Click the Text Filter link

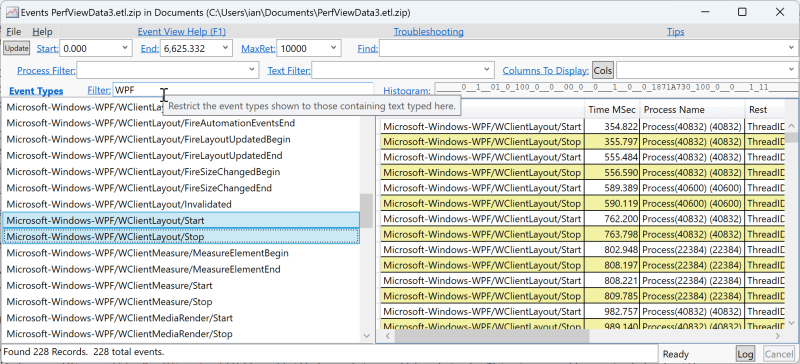[x=289, y=70]
